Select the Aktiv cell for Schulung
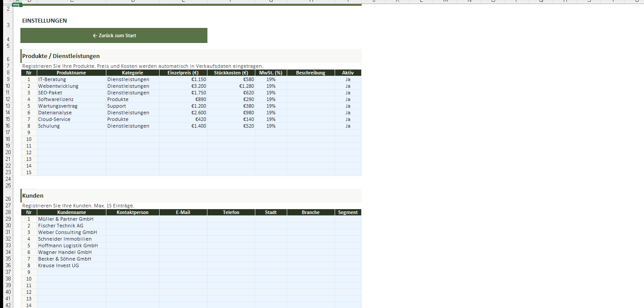Screen dimensions: 644x308 coord(348,126)
